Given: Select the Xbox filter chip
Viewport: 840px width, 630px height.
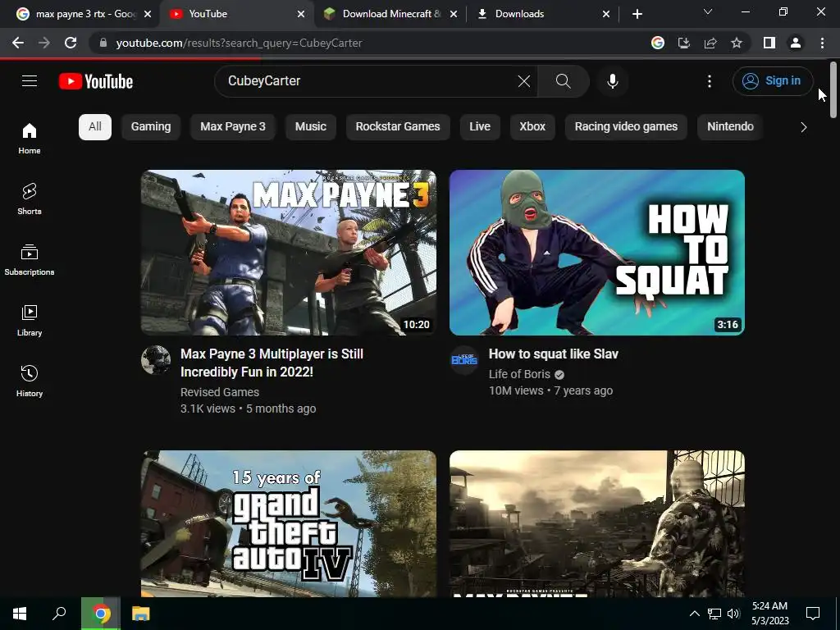Looking at the screenshot, I should click(x=532, y=127).
